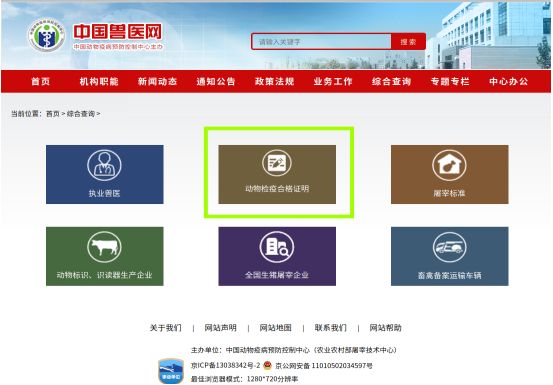Open the 执业兽医 doctor icon

coord(104,165)
